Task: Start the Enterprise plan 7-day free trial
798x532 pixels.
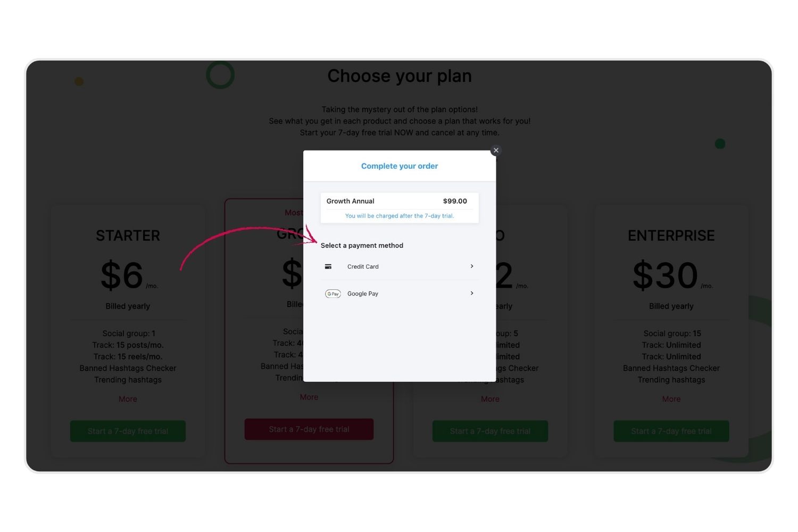Action: tap(671, 431)
